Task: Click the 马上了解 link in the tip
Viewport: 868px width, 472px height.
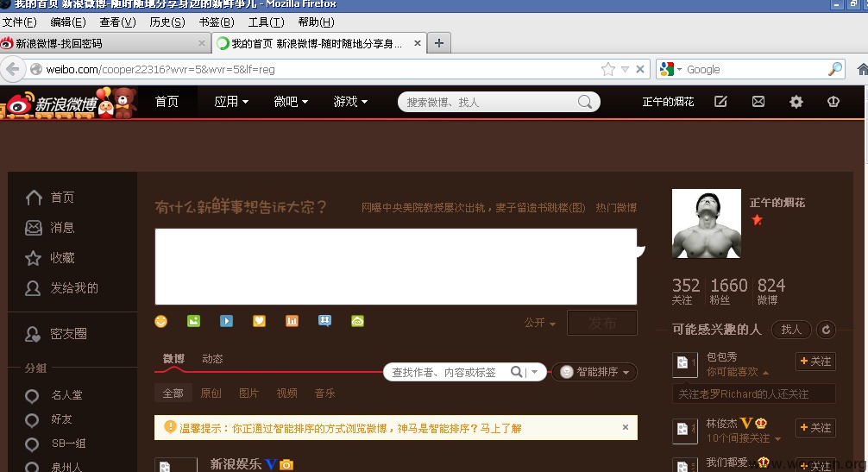Action: click(x=501, y=428)
